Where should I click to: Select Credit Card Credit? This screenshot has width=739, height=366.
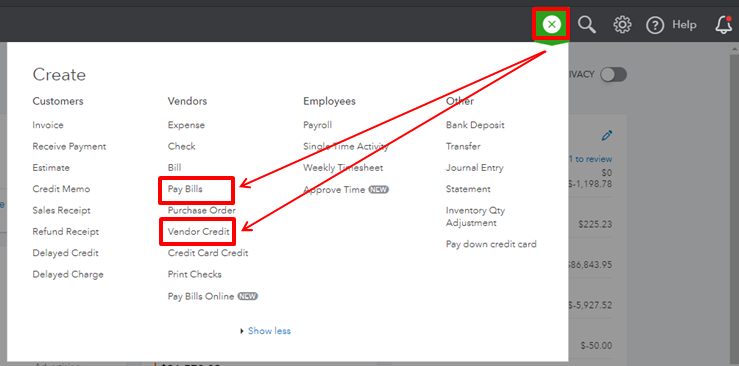pos(208,253)
